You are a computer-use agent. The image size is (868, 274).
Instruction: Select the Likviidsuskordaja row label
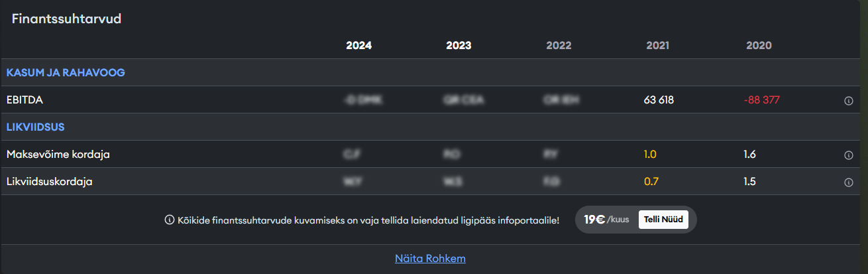(50, 182)
